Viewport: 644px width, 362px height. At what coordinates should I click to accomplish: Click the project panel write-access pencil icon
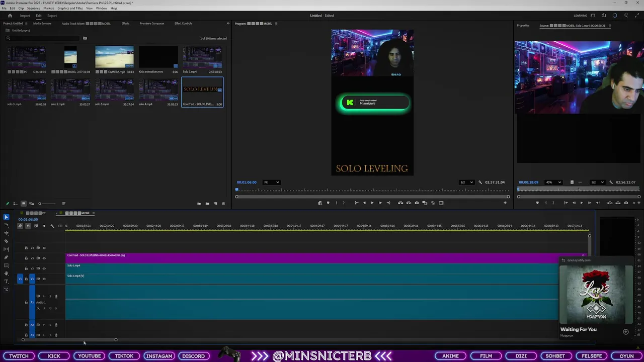click(7, 204)
